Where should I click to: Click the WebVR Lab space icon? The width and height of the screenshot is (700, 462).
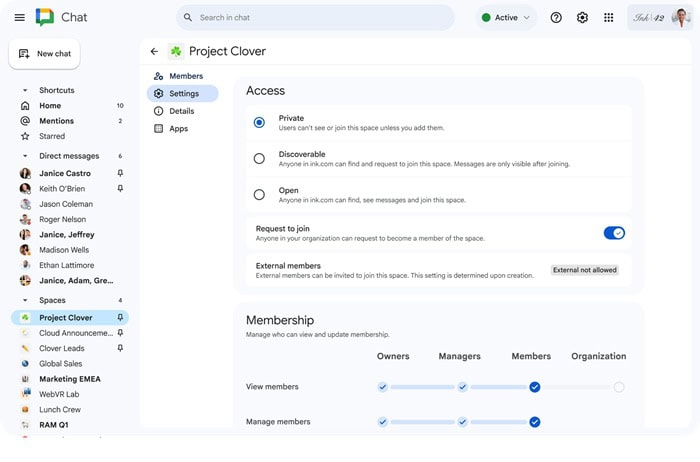26,394
